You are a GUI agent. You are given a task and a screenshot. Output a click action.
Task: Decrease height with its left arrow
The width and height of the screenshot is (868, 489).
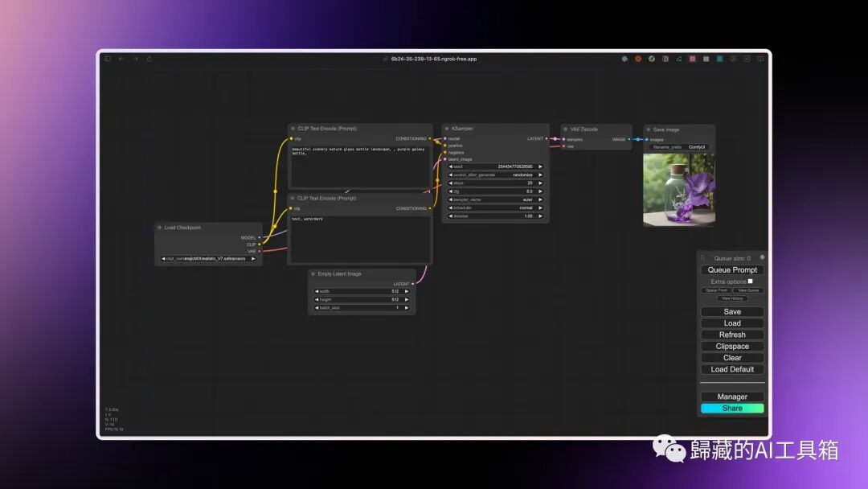(316, 300)
